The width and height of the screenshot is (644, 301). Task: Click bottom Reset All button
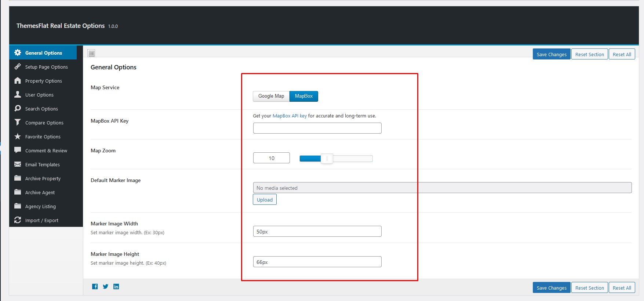(622, 288)
